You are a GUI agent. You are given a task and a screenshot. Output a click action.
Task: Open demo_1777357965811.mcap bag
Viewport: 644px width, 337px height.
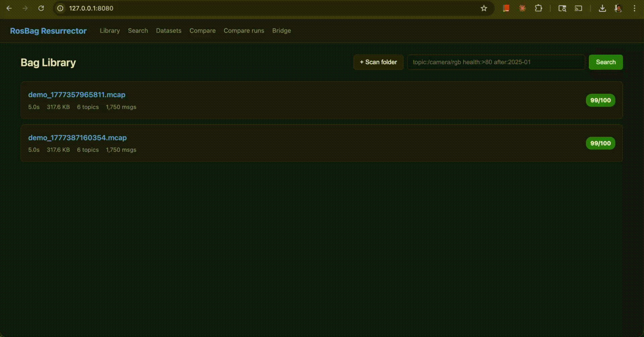(77, 95)
